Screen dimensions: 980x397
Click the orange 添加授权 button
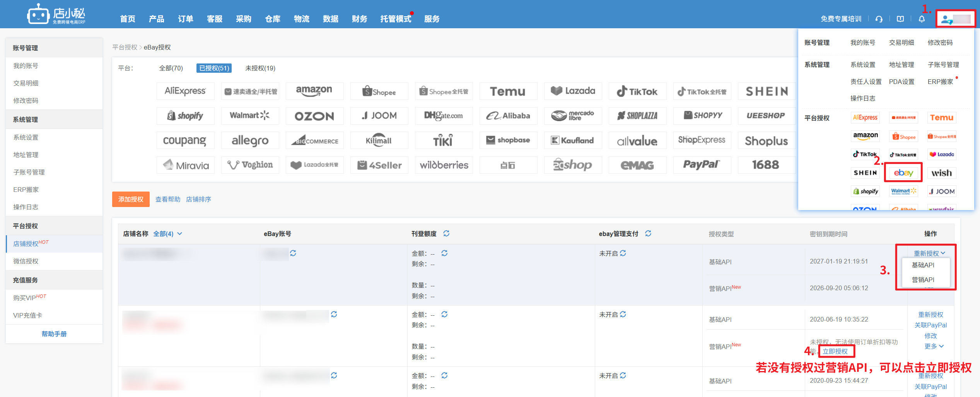[131, 199]
